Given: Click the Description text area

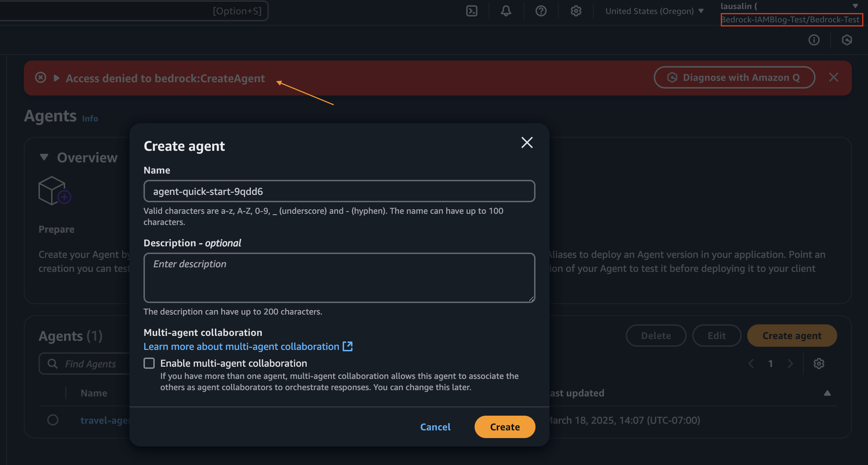Looking at the screenshot, I should pos(339,277).
